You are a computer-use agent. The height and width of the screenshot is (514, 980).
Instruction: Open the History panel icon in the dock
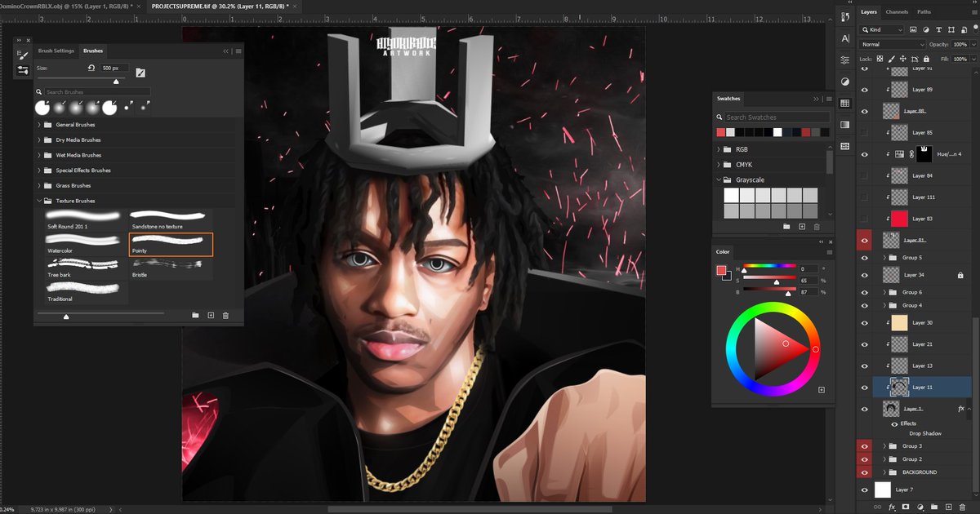coord(844,18)
